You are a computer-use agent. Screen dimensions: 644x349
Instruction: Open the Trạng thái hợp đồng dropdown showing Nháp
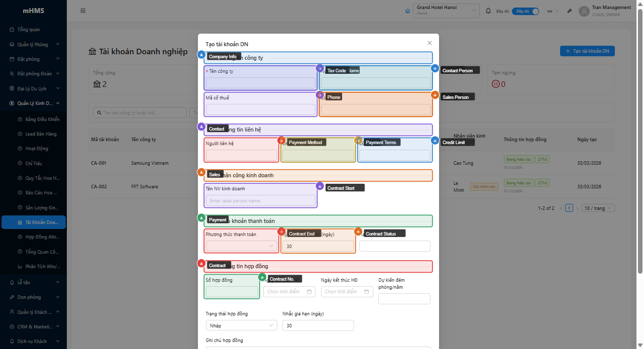[242, 325]
